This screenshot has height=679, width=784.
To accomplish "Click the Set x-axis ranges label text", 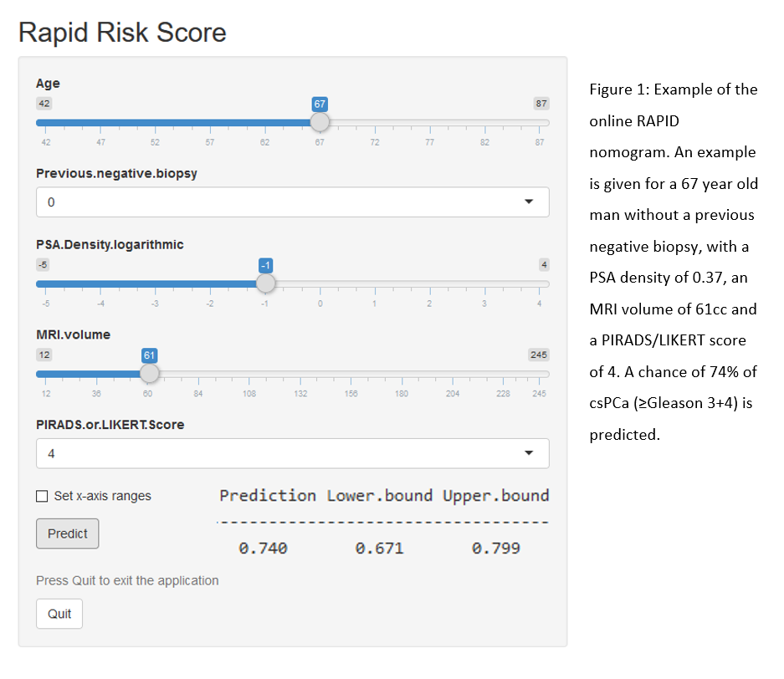I will tap(103, 496).
